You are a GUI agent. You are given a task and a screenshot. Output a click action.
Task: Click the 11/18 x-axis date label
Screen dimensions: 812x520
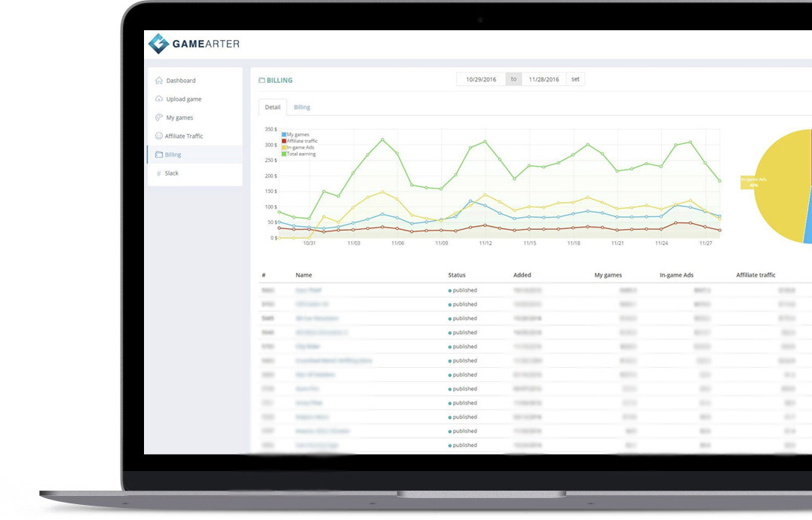click(574, 243)
